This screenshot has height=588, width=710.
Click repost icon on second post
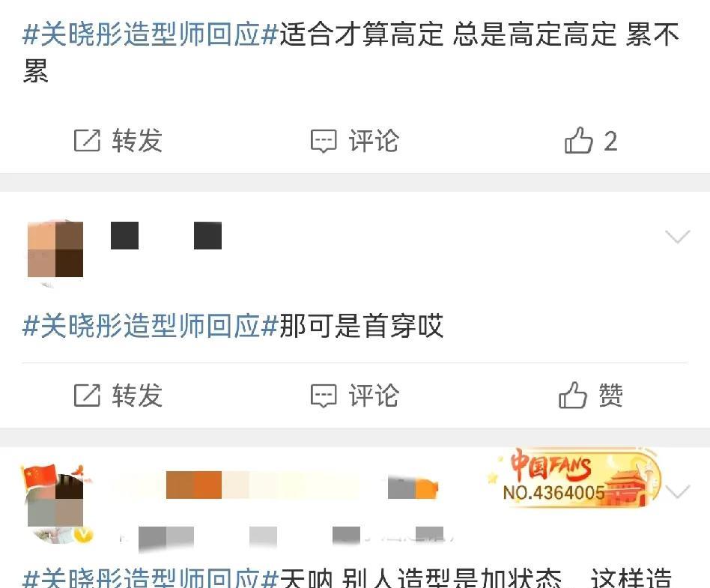[x=86, y=395]
